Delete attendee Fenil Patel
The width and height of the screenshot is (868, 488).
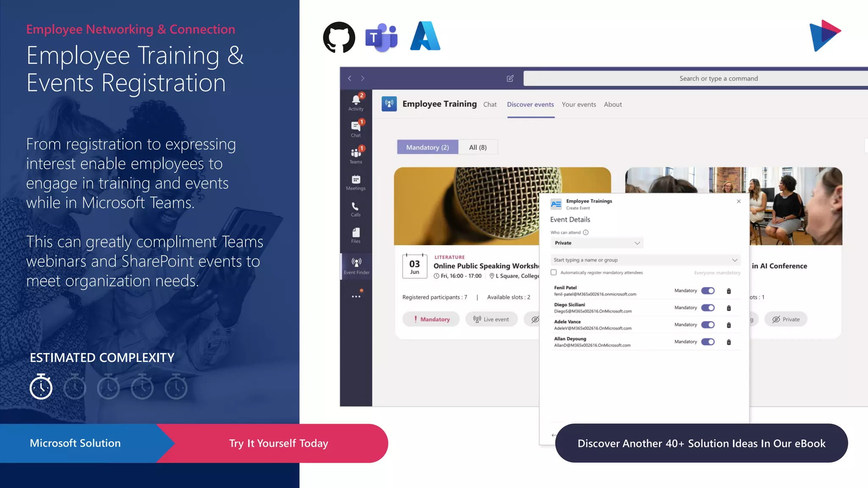click(729, 291)
